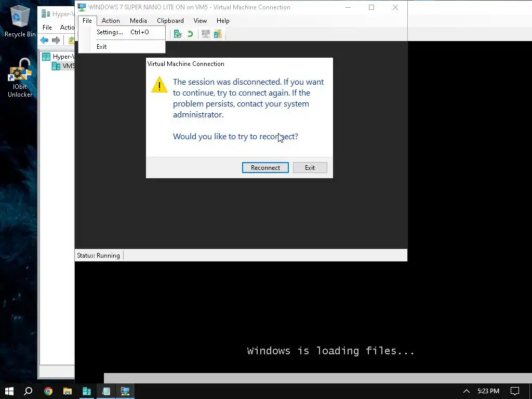Open File menu in Hyper-V Manager window
The width and height of the screenshot is (532, 399).
(47, 28)
